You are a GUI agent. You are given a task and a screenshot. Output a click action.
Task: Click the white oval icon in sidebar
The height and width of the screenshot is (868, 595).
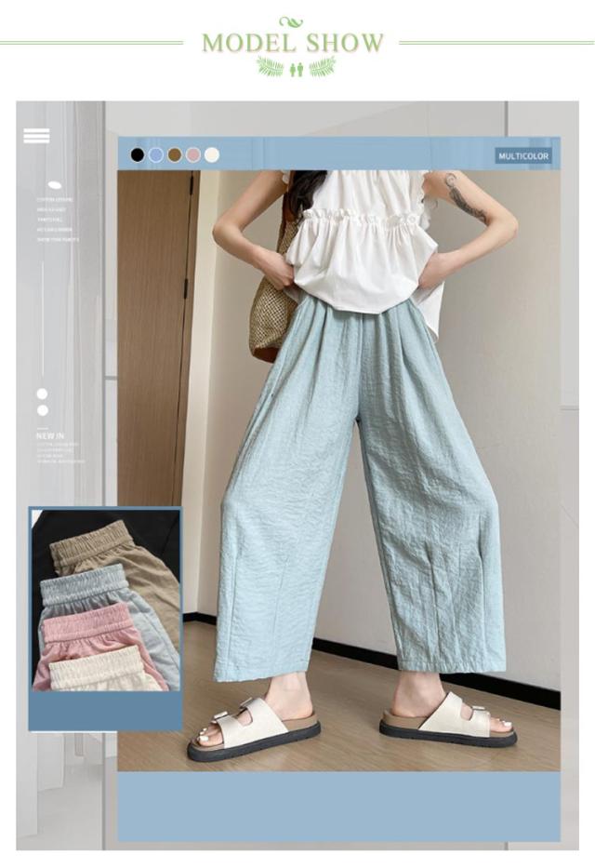pyautogui.click(x=54, y=185)
